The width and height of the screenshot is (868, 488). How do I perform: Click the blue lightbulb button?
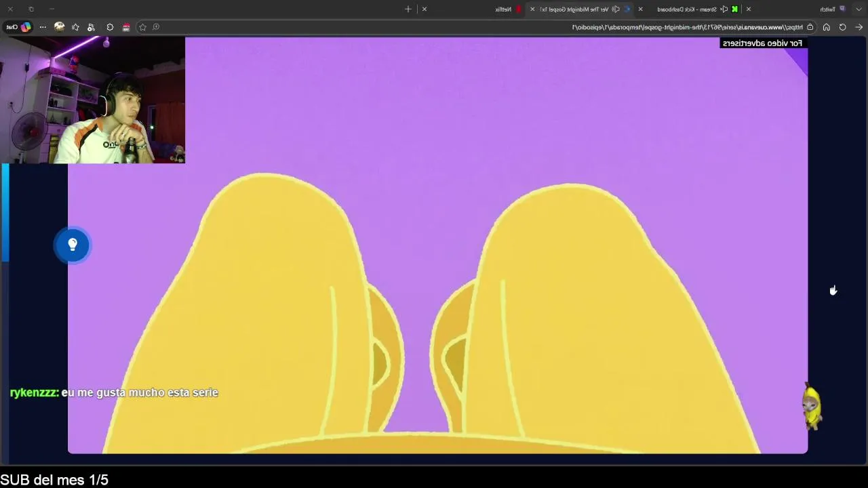(x=73, y=245)
